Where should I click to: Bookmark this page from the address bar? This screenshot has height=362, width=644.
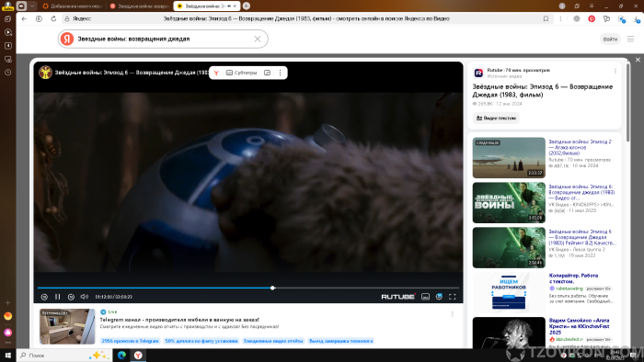(x=546, y=19)
